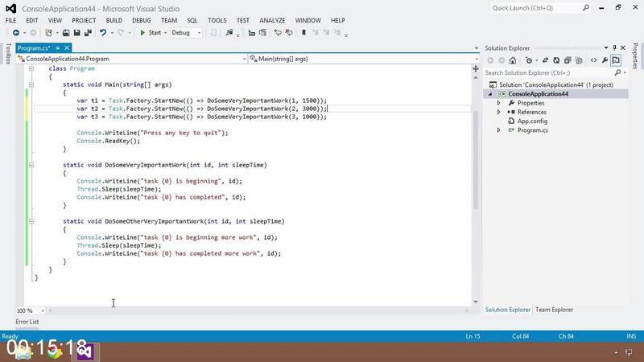Collapse the ConsoleApplication44 project node

[x=490, y=94]
